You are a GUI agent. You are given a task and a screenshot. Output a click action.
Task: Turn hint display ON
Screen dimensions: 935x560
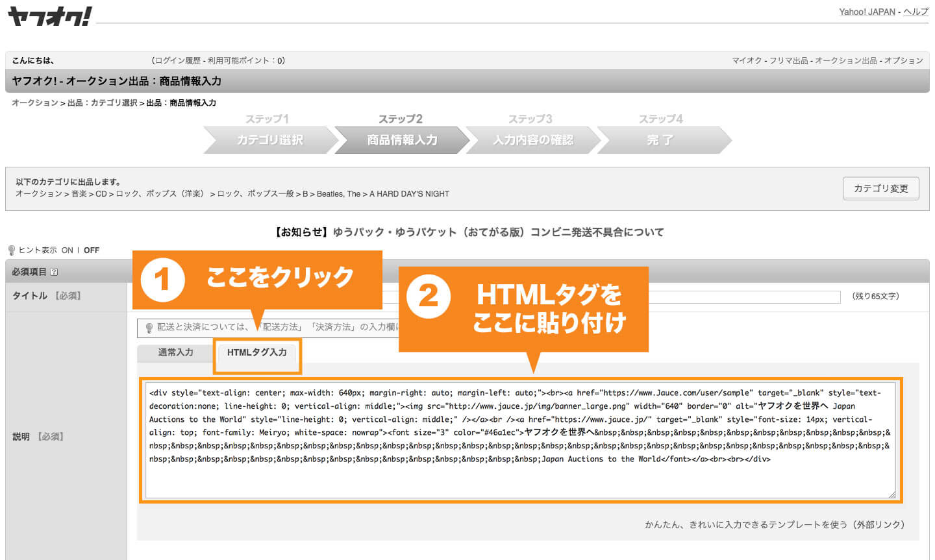pos(68,250)
